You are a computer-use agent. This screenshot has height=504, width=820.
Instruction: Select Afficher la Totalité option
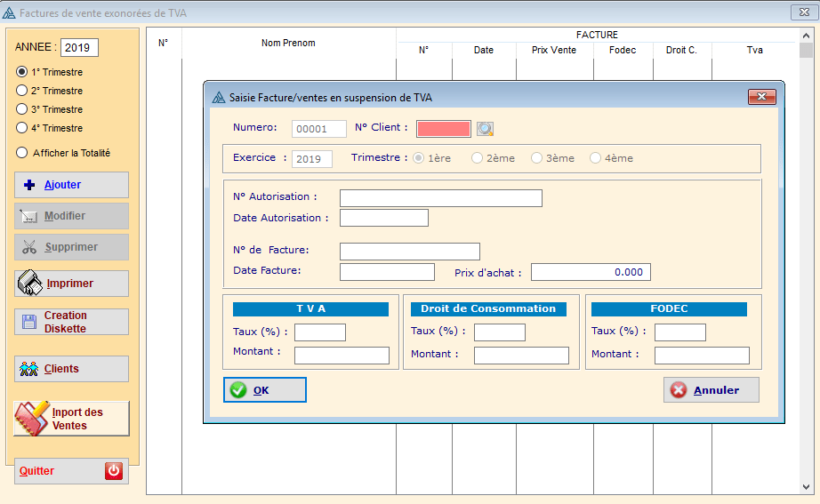click(x=21, y=153)
